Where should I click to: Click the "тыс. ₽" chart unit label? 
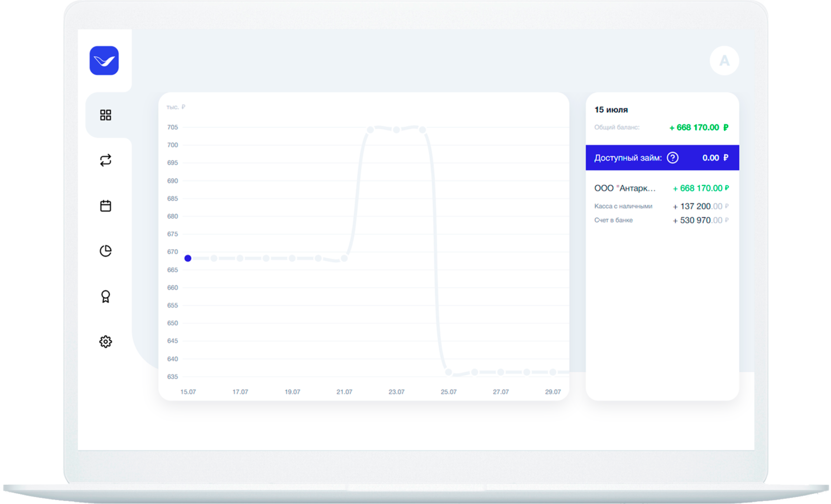coord(176,107)
